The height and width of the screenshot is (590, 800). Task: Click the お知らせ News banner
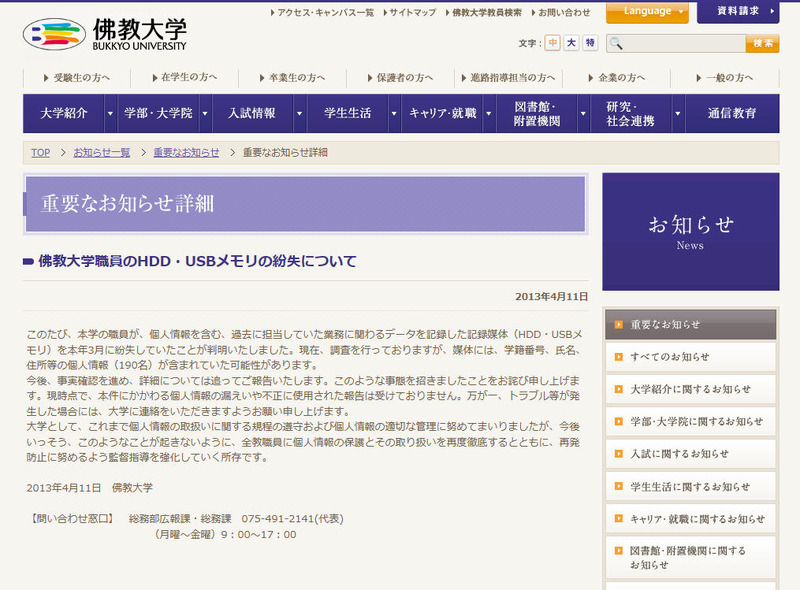(x=690, y=231)
